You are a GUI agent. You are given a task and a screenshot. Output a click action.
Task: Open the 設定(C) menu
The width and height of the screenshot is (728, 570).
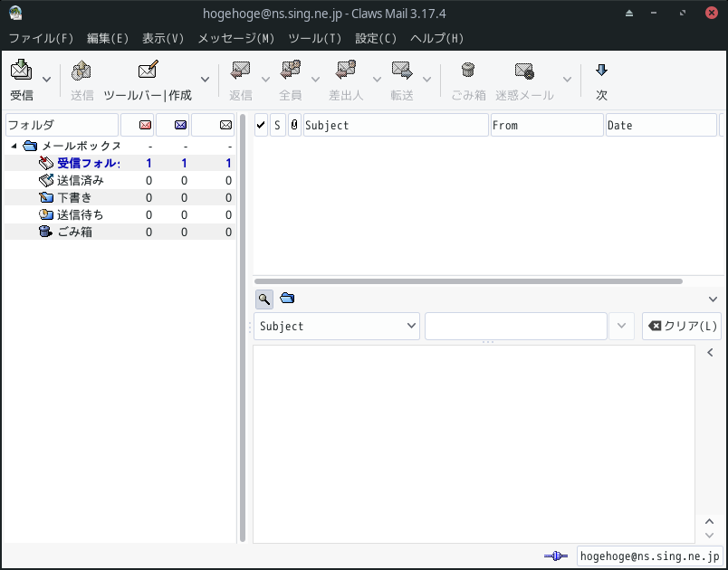[376, 39]
